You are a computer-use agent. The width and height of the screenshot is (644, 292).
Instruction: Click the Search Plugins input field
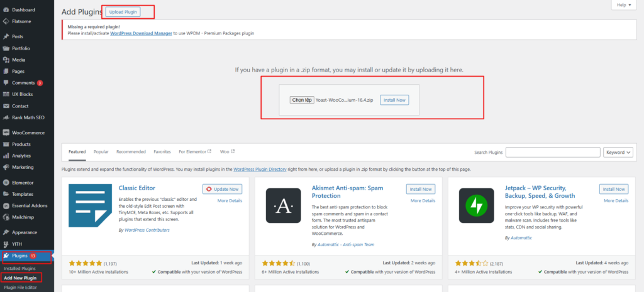553,152
